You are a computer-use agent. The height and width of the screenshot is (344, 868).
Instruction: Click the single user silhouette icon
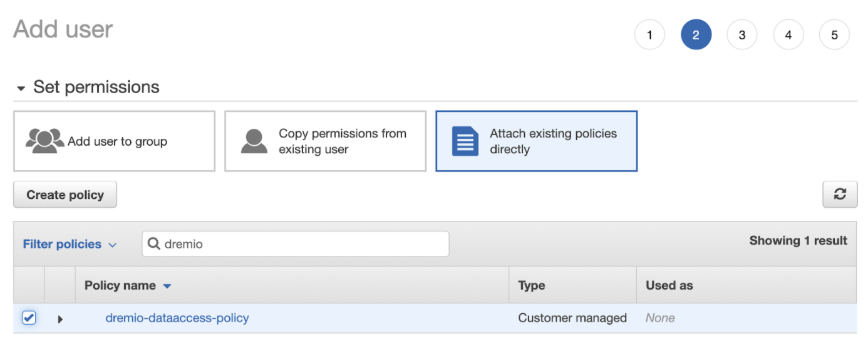(254, 141)
